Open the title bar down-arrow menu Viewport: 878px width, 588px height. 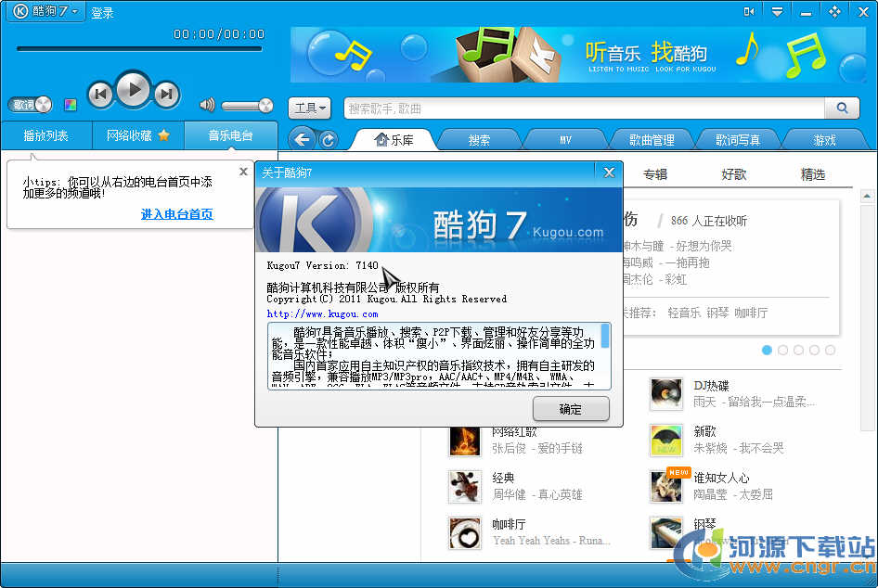778,12
